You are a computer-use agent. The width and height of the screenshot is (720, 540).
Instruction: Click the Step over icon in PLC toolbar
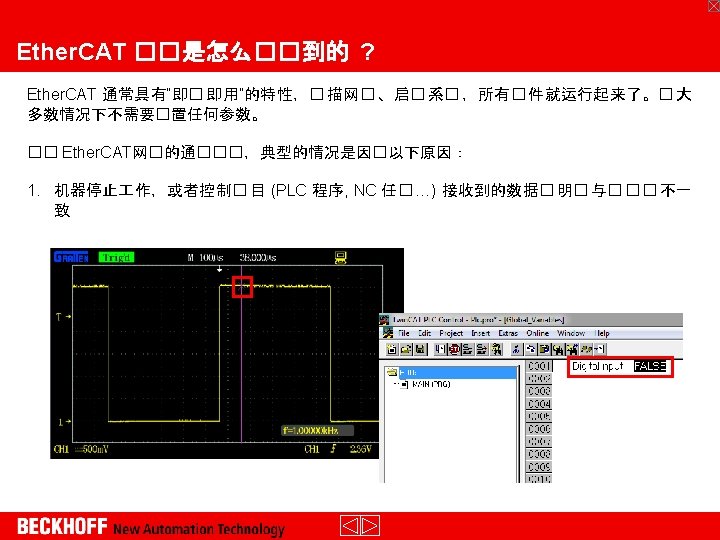(x=468, y=349)
